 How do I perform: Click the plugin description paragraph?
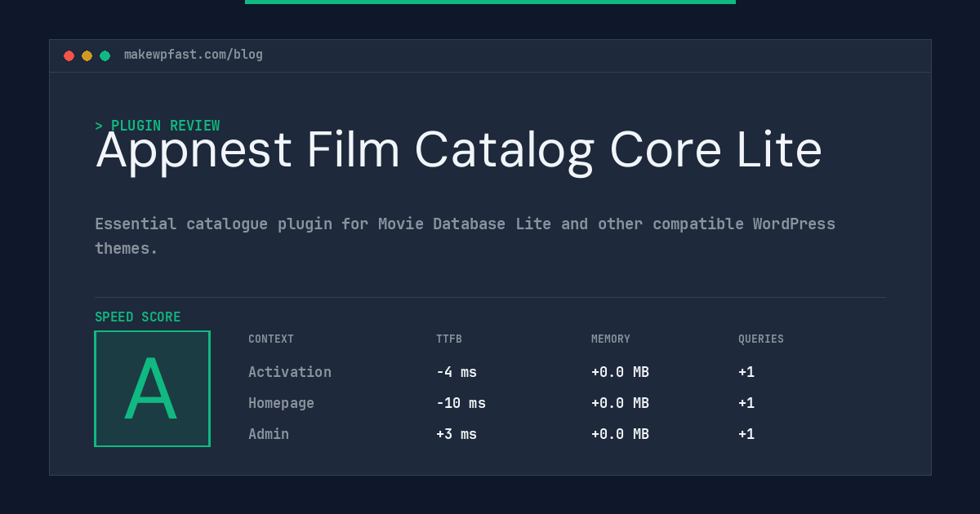point(465,236)
